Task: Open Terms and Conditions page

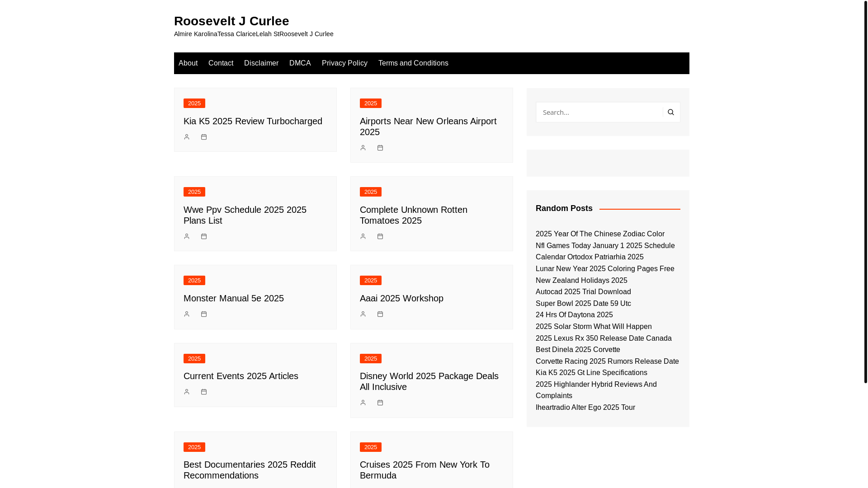Action: [413, 63]
